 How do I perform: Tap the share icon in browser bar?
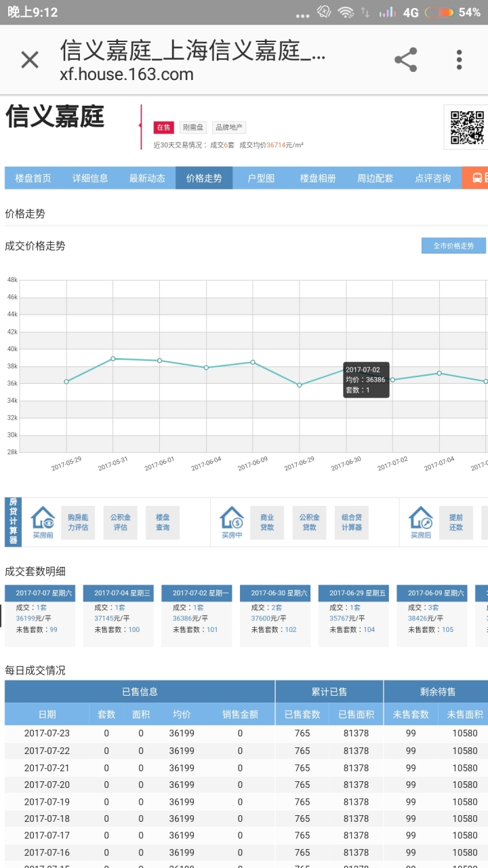pyautogui.click(x=405, y=60)
